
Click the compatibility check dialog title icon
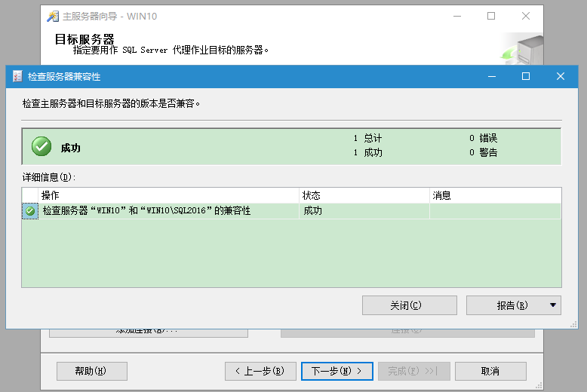click(x=17, y=77)
